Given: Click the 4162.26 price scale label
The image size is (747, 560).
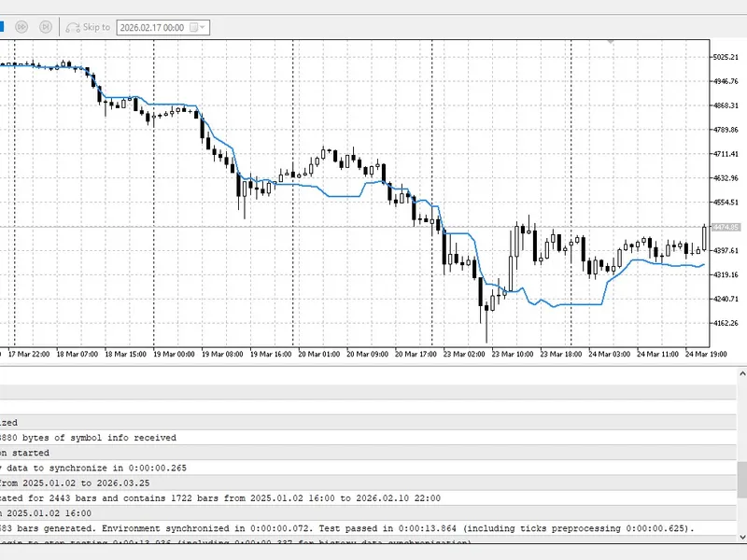Looking at the screenshot, I should 726,323.
